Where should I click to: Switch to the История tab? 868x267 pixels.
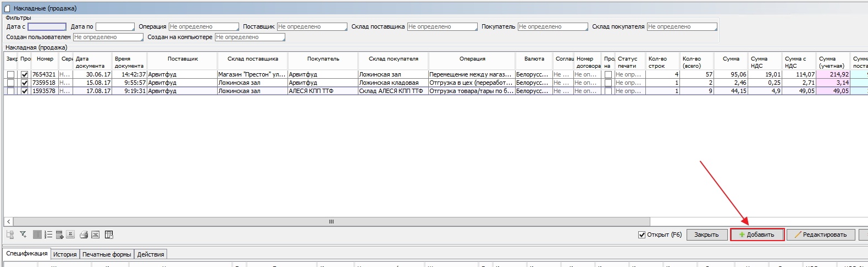coord(65,254)
